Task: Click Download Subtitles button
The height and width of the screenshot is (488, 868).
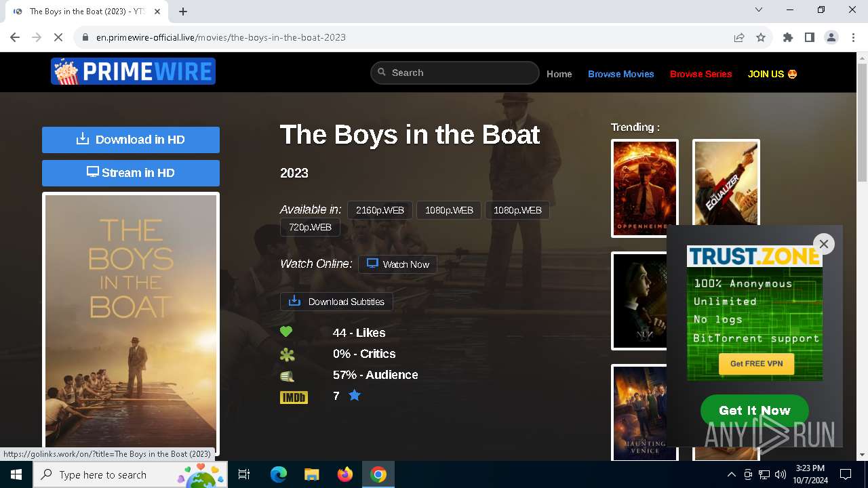Action: tap(336, 302)
